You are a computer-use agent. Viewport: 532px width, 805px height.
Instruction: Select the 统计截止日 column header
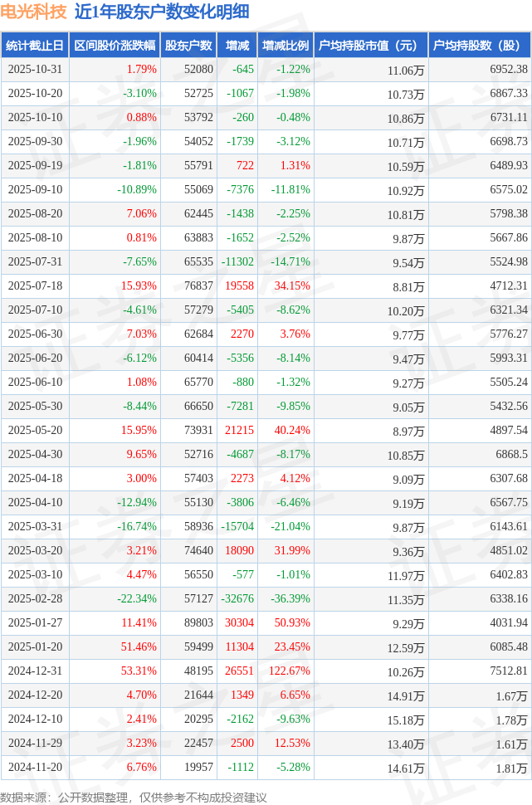(x=34, y=46)
